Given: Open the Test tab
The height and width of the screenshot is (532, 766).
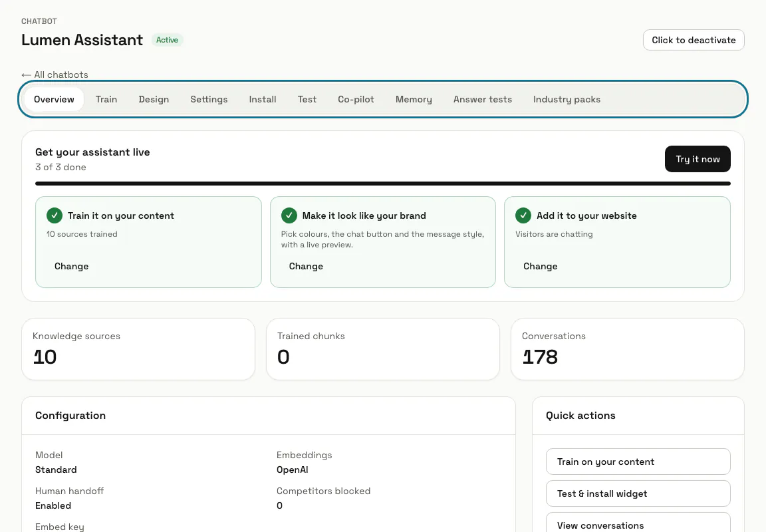Looking at the screenshot, I should coord(307,99).
